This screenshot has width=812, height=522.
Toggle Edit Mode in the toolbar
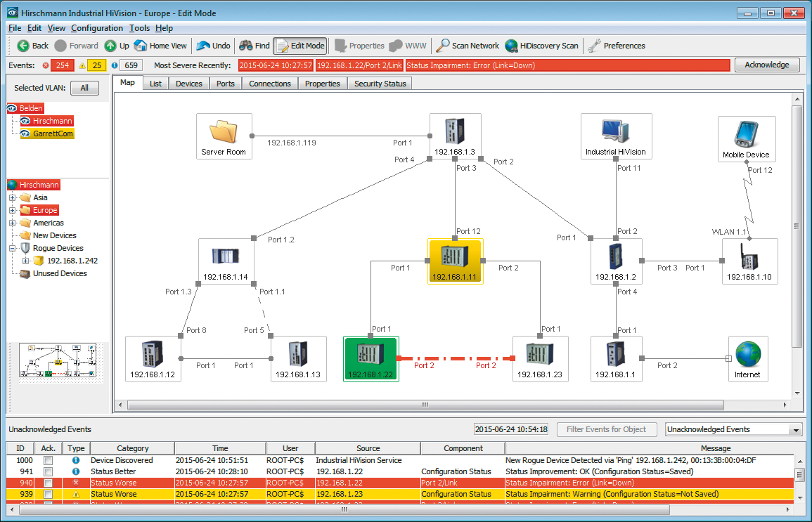(300, 46)
